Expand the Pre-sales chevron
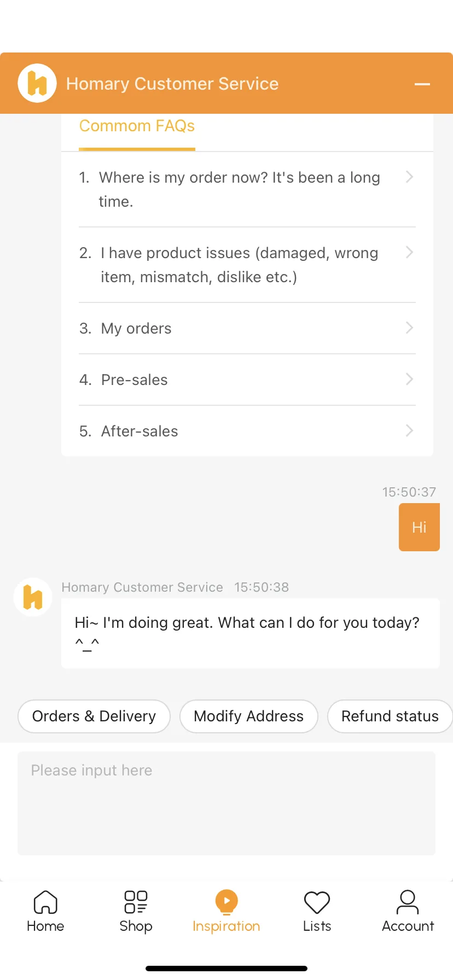Image resolution: width=453 pixels, height=980 pixels. click(x=409, y=379)
